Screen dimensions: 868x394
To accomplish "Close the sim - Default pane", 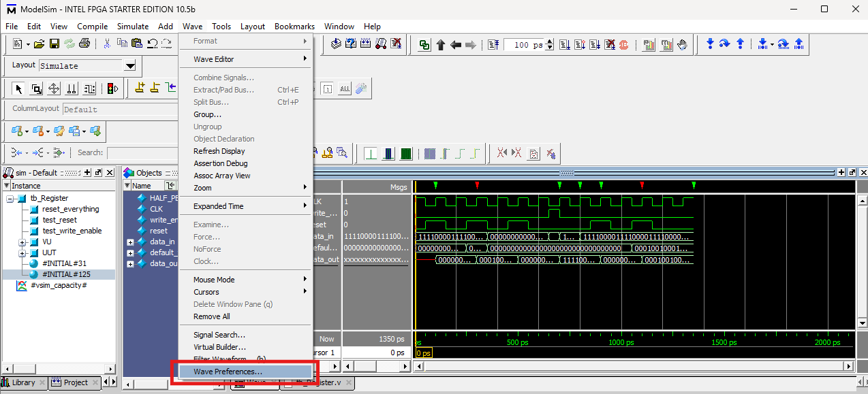I will click(110, 173).
